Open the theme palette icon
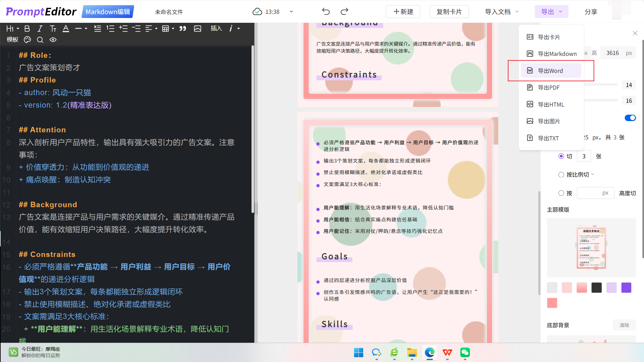Screen dimensions: 644x362 point(28,40)
